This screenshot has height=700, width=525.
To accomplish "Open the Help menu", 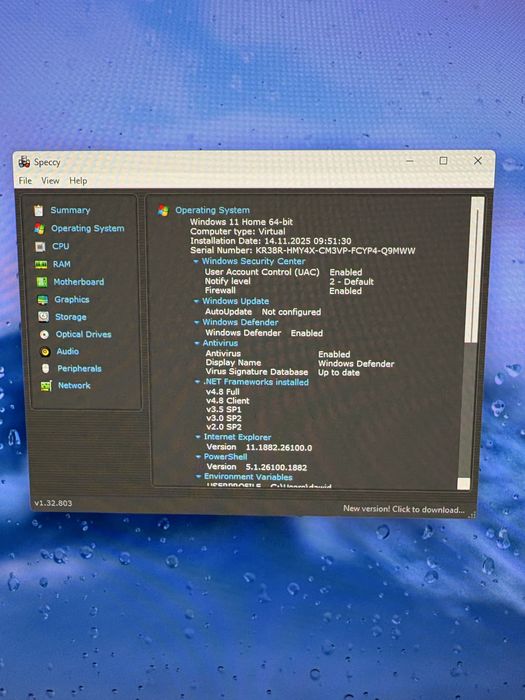I will coord(78,181).
